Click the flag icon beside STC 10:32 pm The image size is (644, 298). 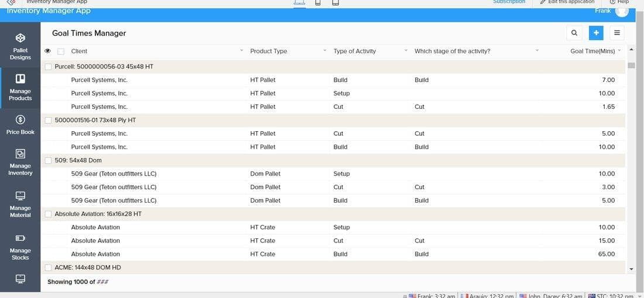(592, 296)
